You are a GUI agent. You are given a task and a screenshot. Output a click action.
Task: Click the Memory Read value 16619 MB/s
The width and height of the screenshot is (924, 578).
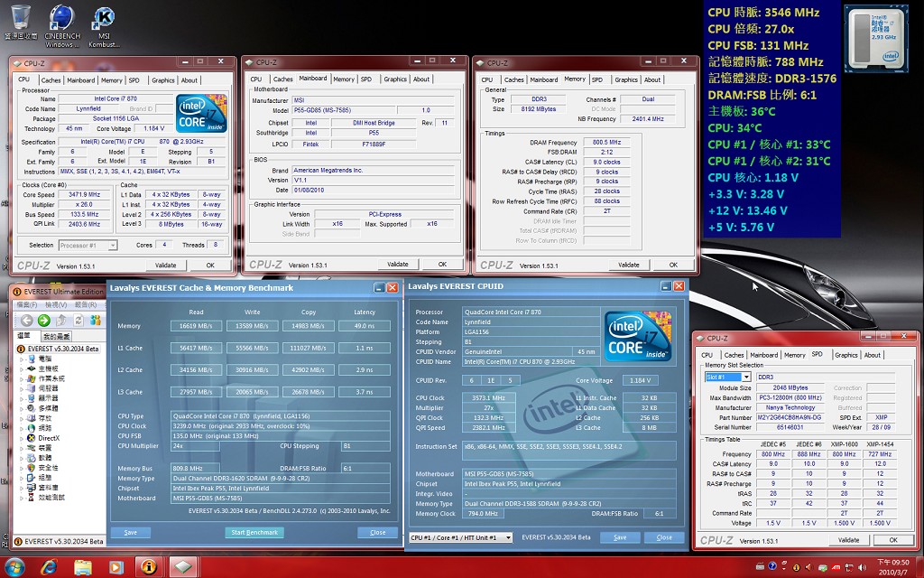coord(196,325)
